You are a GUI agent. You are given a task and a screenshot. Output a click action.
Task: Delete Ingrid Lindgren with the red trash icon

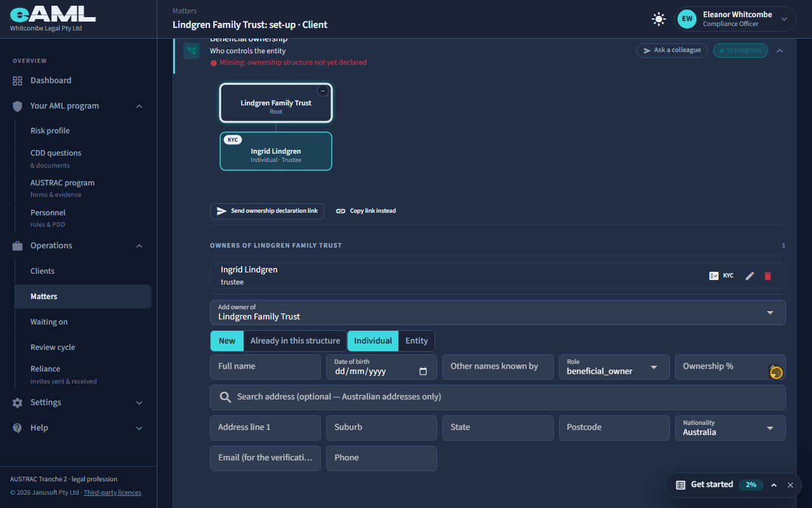768,276
